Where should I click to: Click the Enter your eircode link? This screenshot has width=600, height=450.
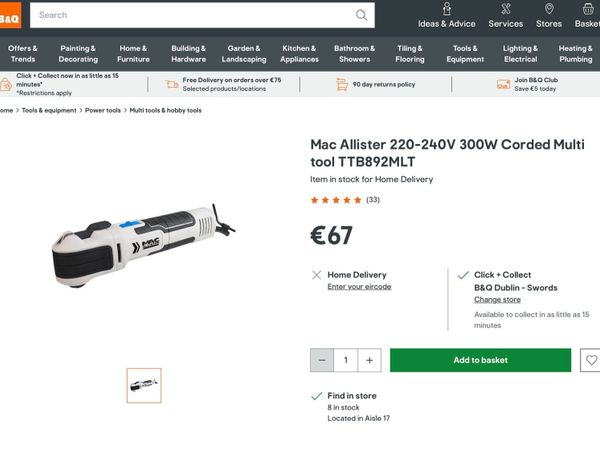coord(359,287)
